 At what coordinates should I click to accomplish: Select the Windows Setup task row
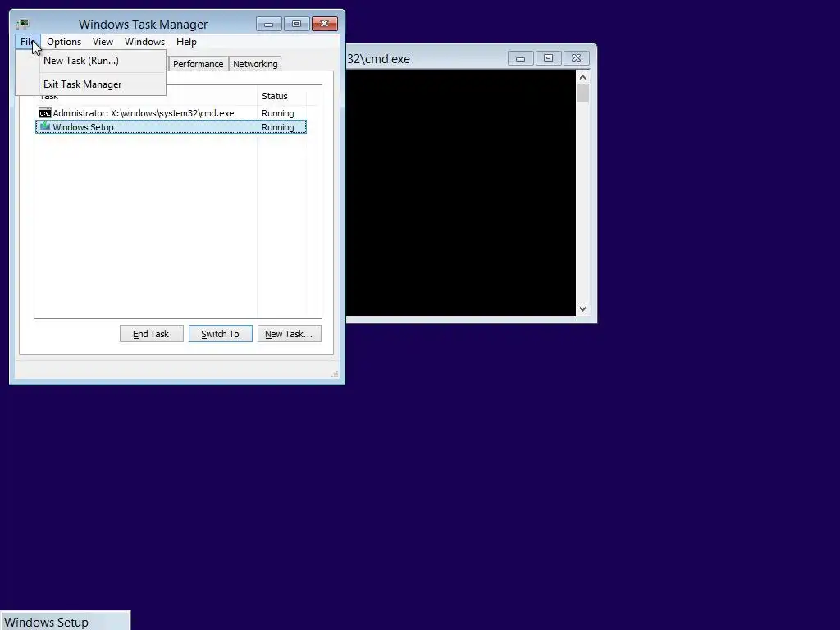tap(171, 127)
